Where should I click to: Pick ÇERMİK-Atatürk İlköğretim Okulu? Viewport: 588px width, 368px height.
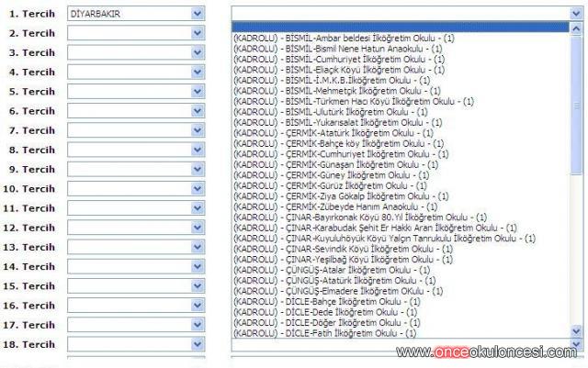point(338,133)
